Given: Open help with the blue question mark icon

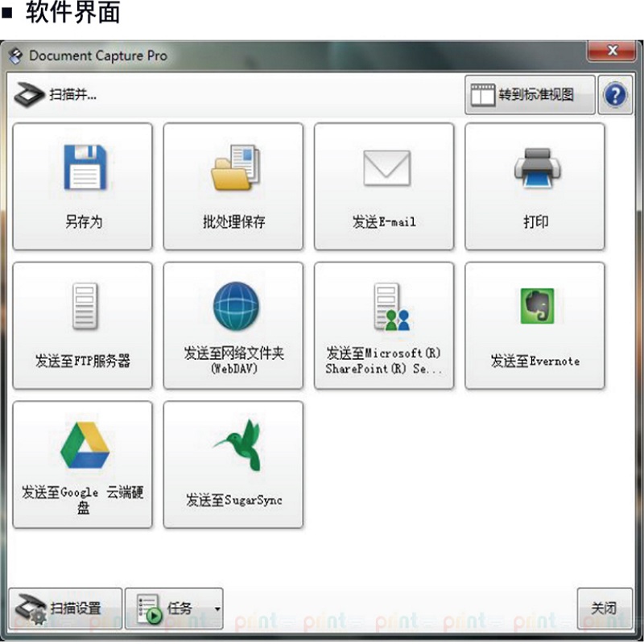Looking at the screenshot, I should coord(615,95).
